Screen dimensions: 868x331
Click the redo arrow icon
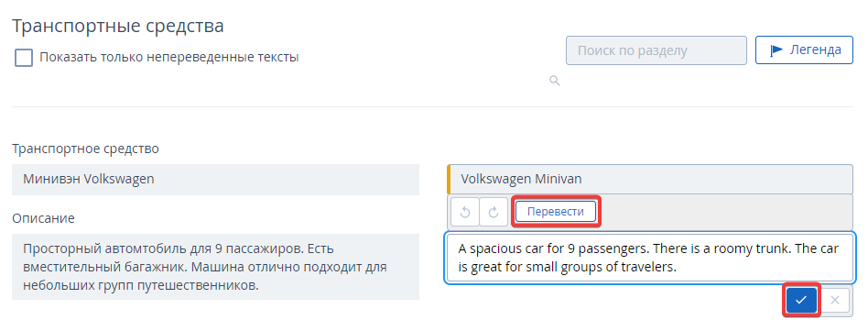click(x=494, y=213)
